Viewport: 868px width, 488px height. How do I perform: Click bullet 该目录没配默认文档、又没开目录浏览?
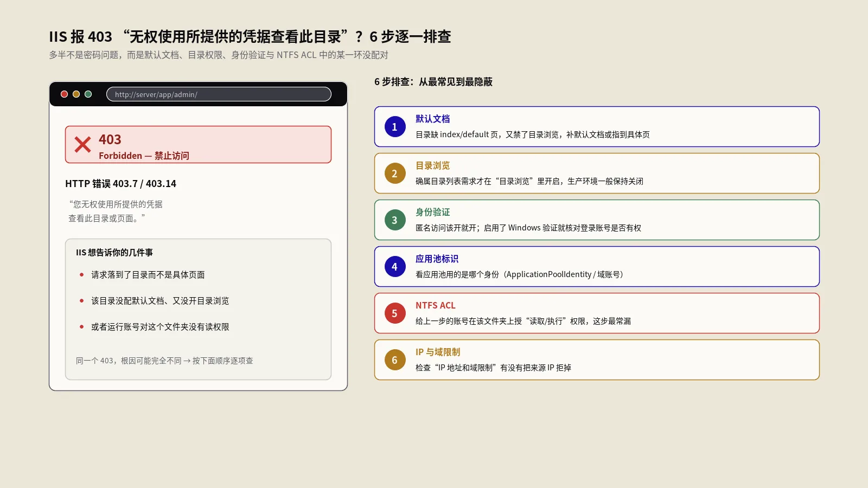tap(160, 301)
